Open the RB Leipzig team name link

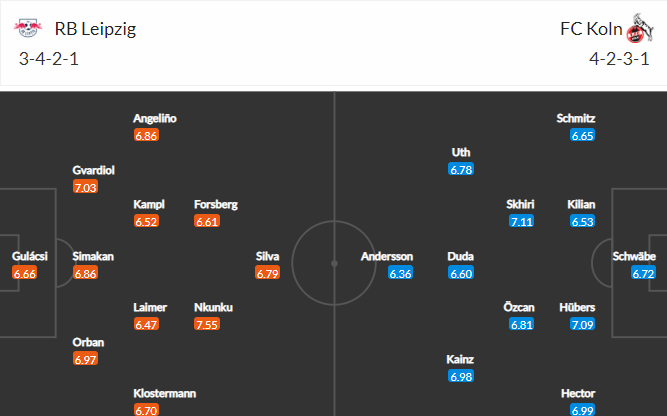pos(95,29)
